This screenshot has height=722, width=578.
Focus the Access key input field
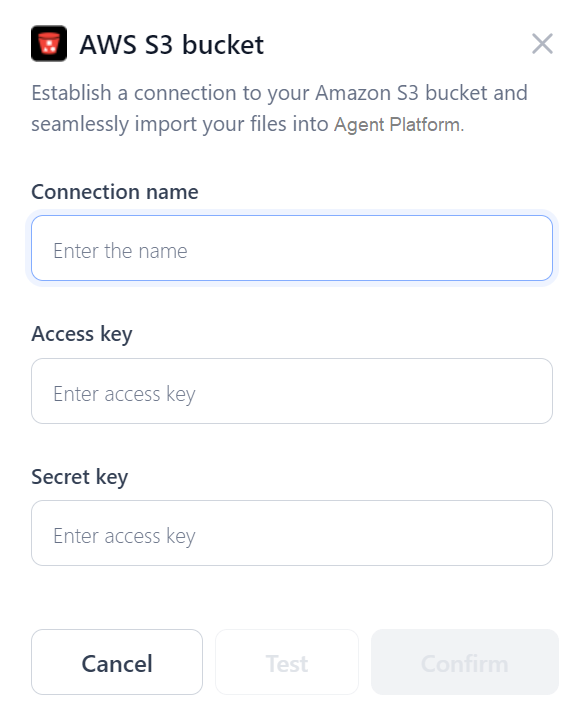tap(292, 391)
